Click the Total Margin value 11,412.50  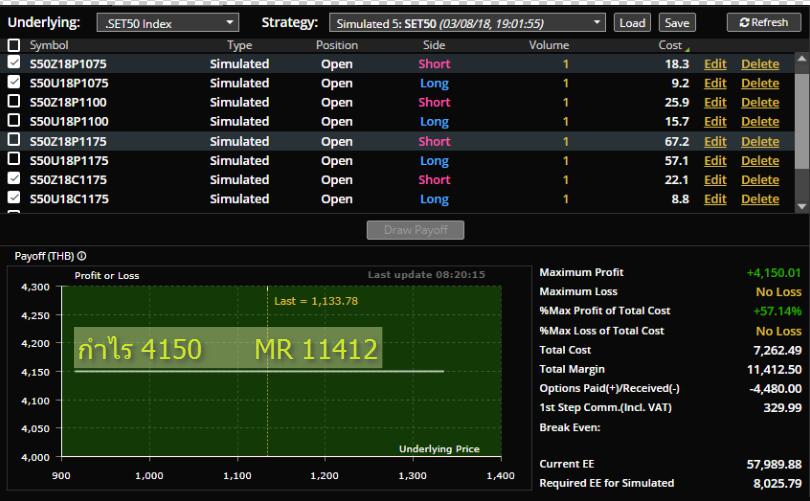coord(774,369)
